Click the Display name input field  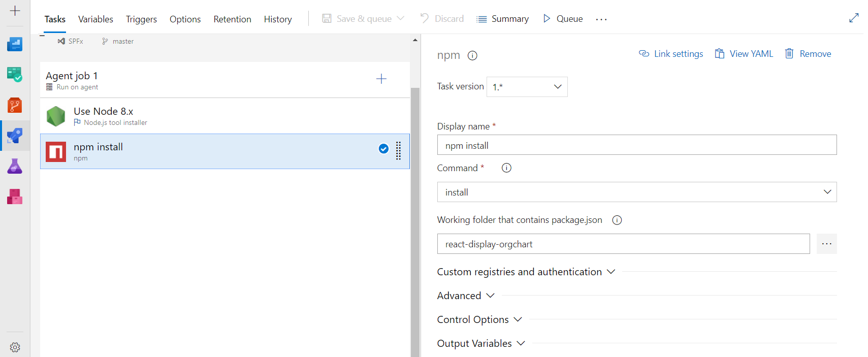coord(636,145)
